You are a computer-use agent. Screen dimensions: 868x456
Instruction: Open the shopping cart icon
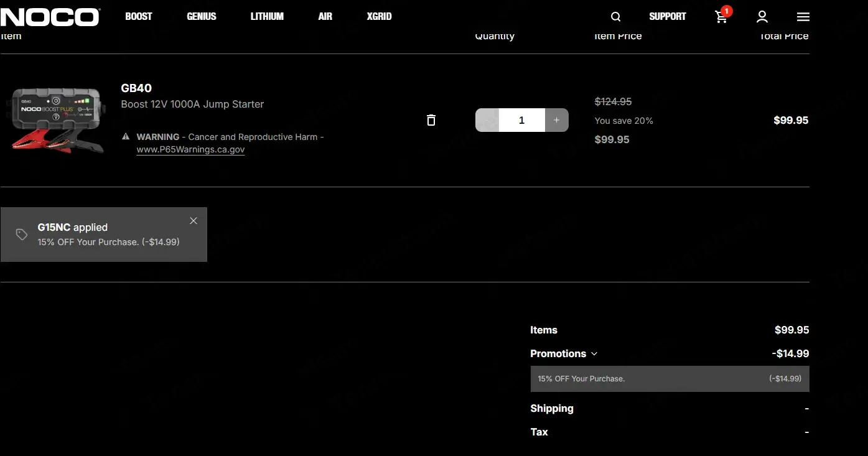721,17
